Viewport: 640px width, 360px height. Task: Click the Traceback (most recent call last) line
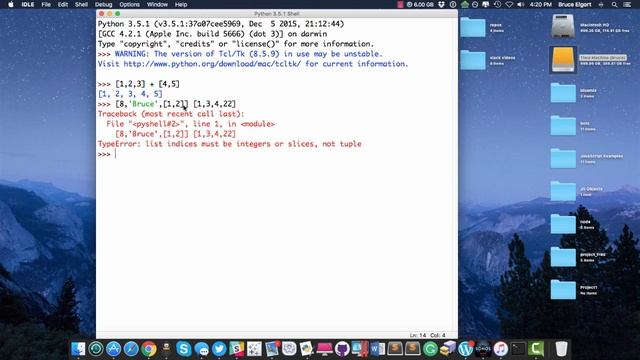[171, 114]
